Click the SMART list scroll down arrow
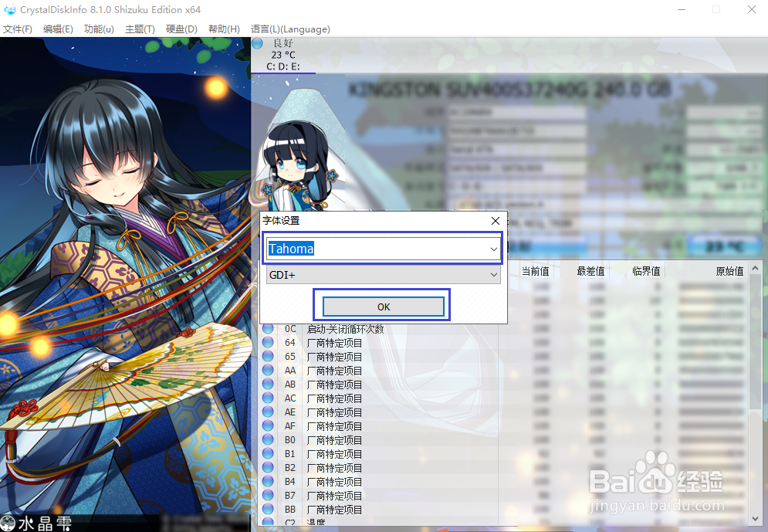This screenshot has height=532, width=768. (x=755, y=519)
